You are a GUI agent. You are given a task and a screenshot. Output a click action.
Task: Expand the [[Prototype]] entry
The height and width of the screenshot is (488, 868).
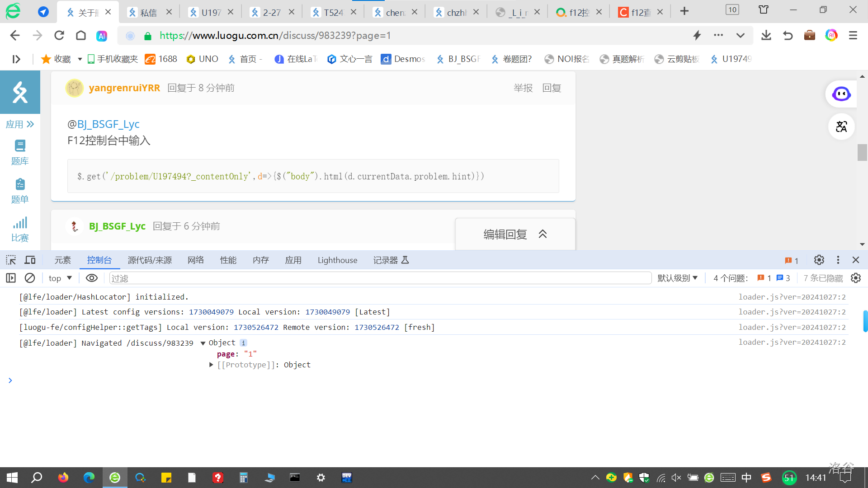tap(211, 365)
